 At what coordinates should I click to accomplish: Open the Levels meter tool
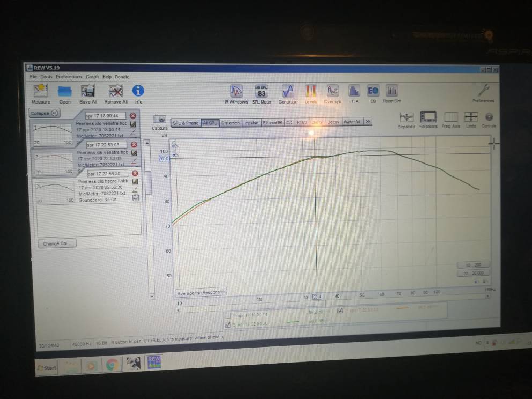click(311, 94)
